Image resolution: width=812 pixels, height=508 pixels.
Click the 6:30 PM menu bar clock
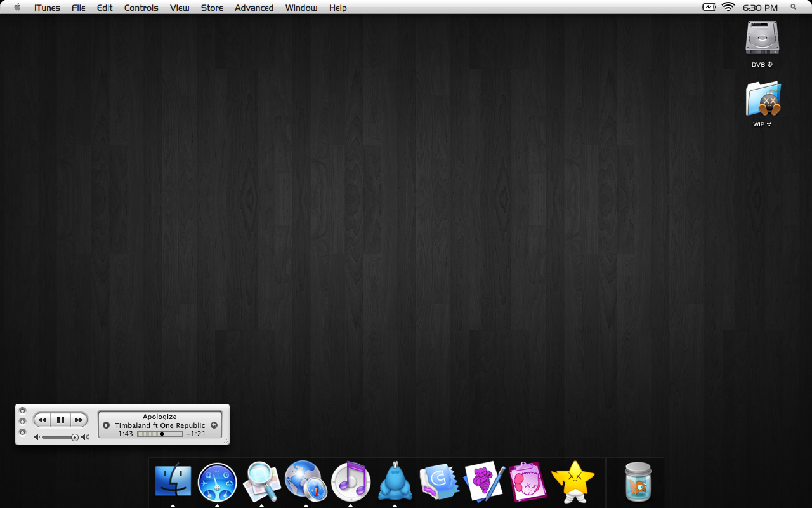(760, 8)
